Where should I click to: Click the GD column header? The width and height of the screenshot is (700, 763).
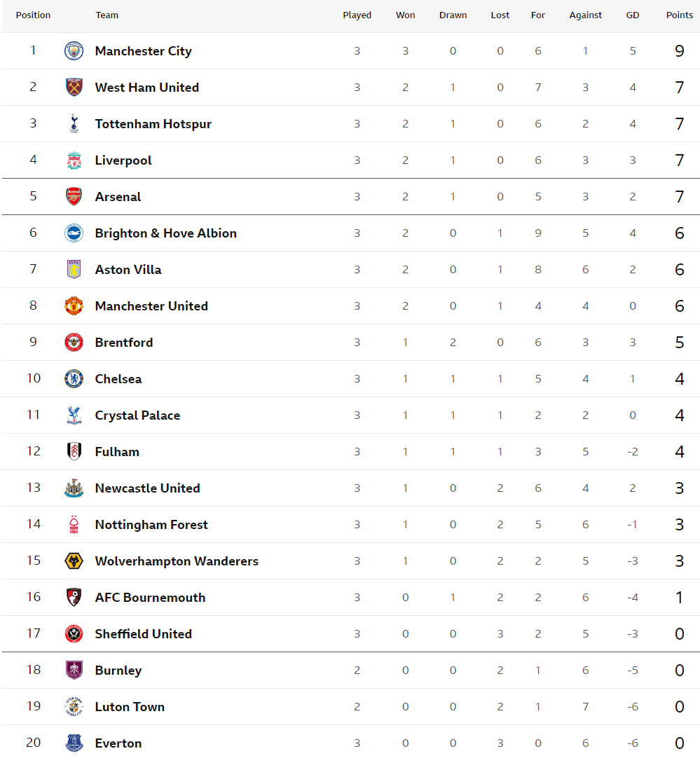pos(632,15)
